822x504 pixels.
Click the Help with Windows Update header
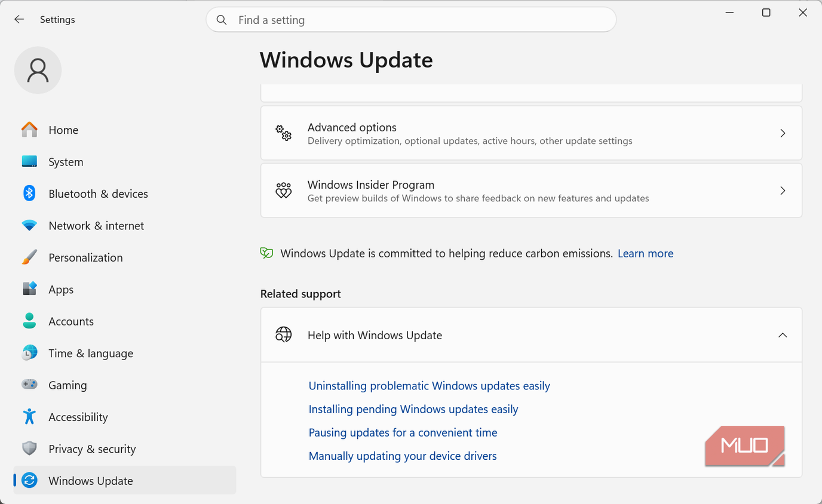point(531,335)
